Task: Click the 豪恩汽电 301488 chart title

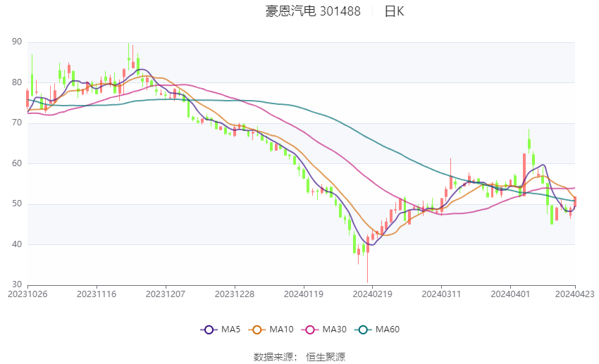Action: pos(313,11)
